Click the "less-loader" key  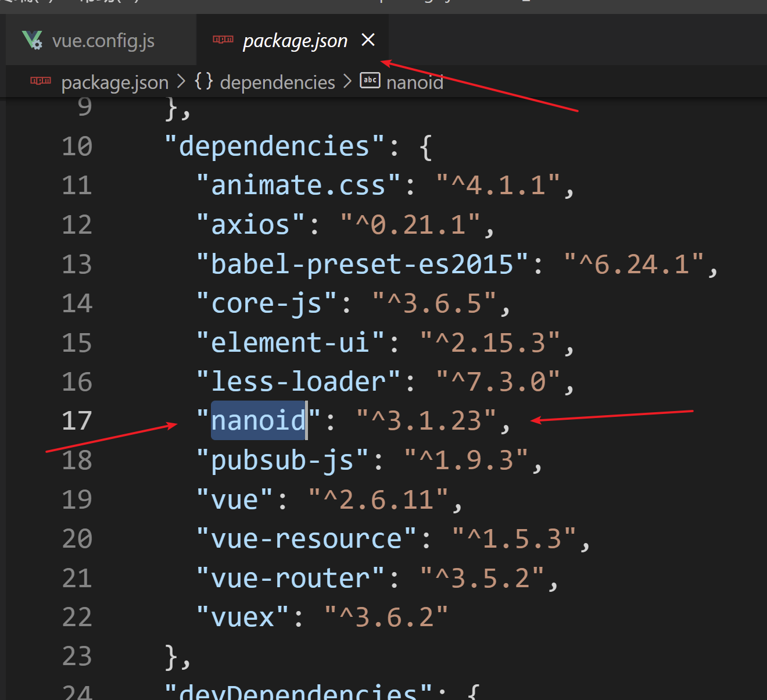pos(299,381)
